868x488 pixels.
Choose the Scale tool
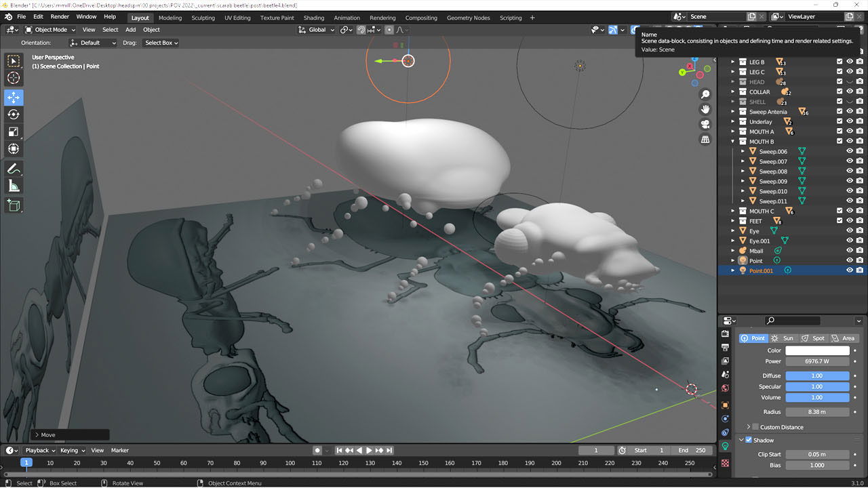click(x=14, y=131)
